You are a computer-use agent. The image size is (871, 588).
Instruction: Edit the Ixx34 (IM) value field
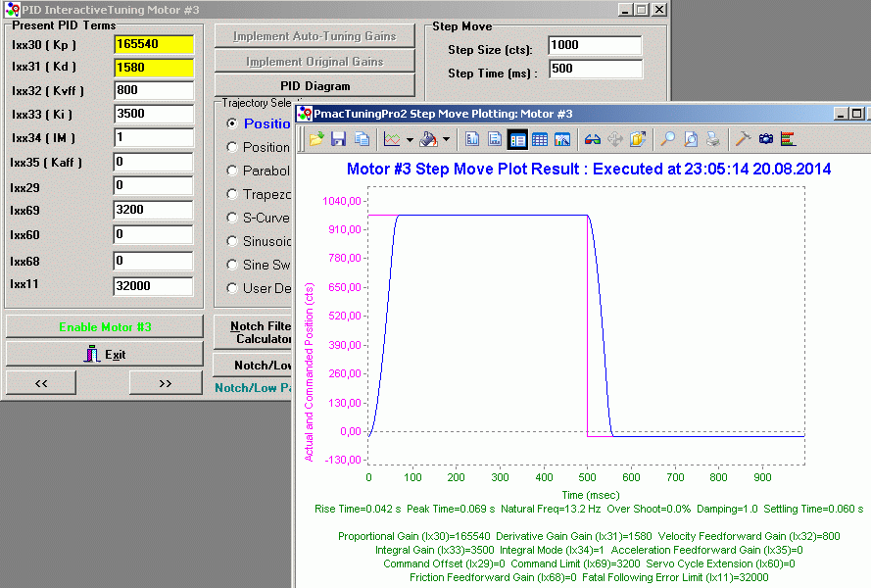coord(154,137)
